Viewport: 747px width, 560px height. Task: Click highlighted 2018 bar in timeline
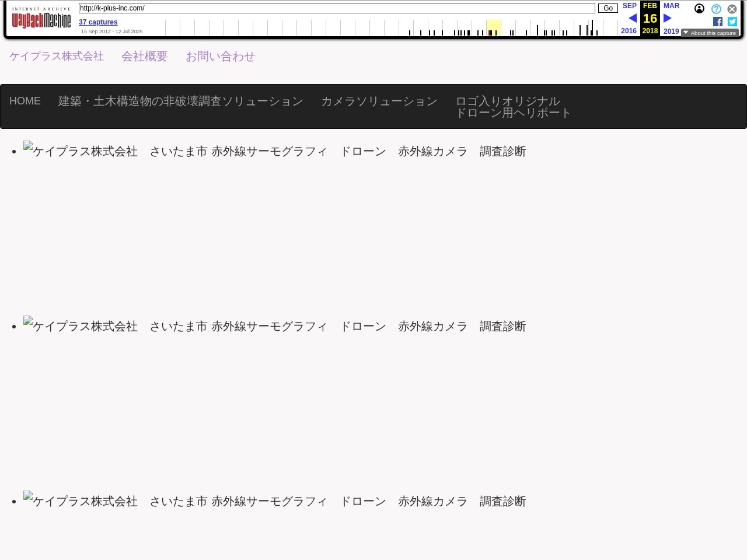click(494, 27)
